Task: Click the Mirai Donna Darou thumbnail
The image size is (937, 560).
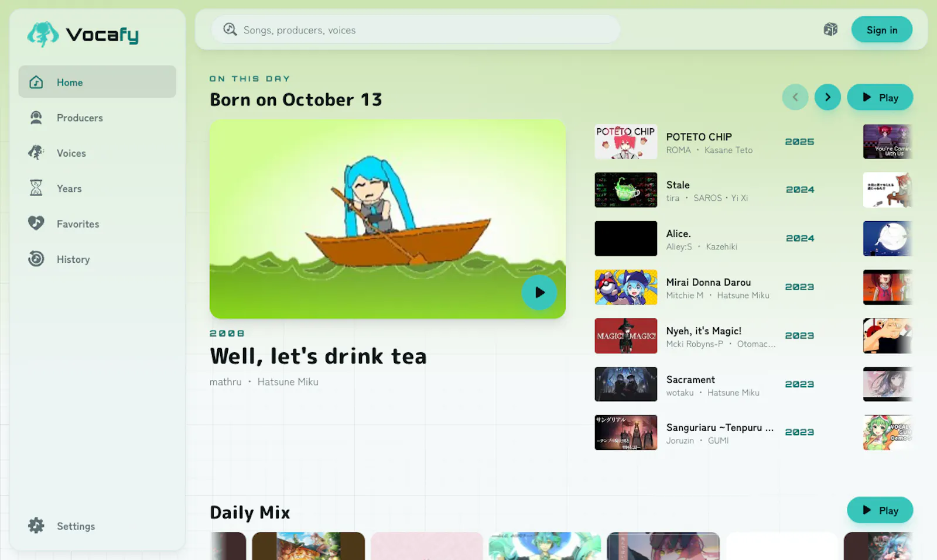Action: click(x=626, y=287)
